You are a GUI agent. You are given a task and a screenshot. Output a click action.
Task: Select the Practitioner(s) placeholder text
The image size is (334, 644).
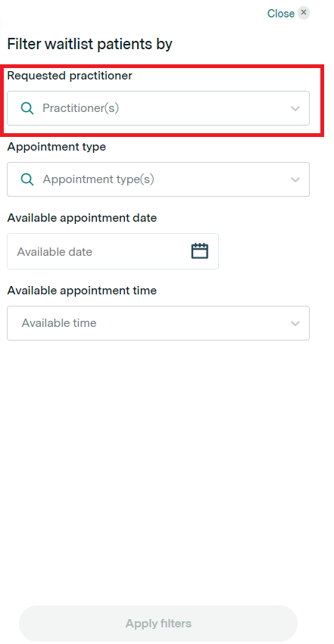pos(81,108)
